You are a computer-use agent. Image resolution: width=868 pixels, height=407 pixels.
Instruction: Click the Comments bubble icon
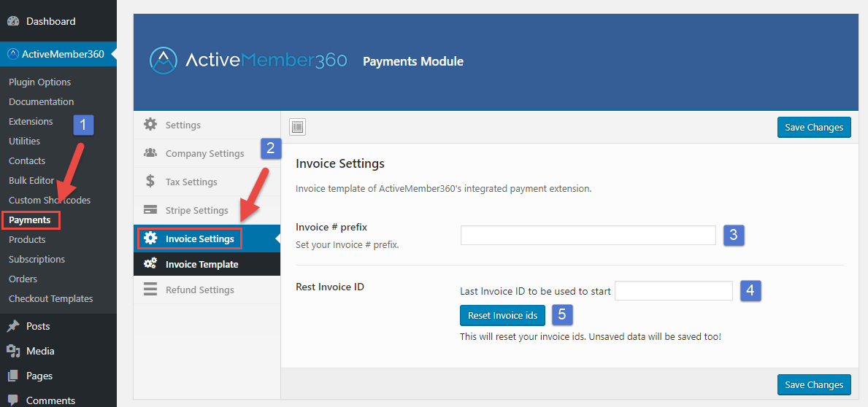13,400
